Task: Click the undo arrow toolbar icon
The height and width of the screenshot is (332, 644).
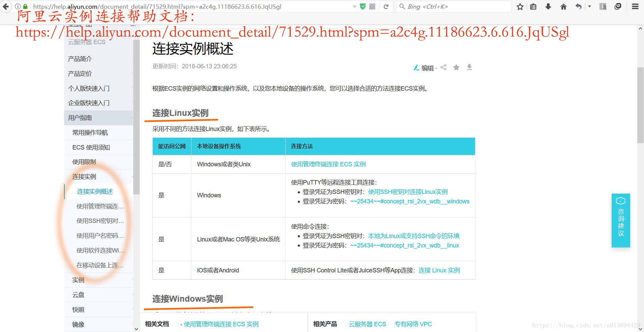Action: 579,6
